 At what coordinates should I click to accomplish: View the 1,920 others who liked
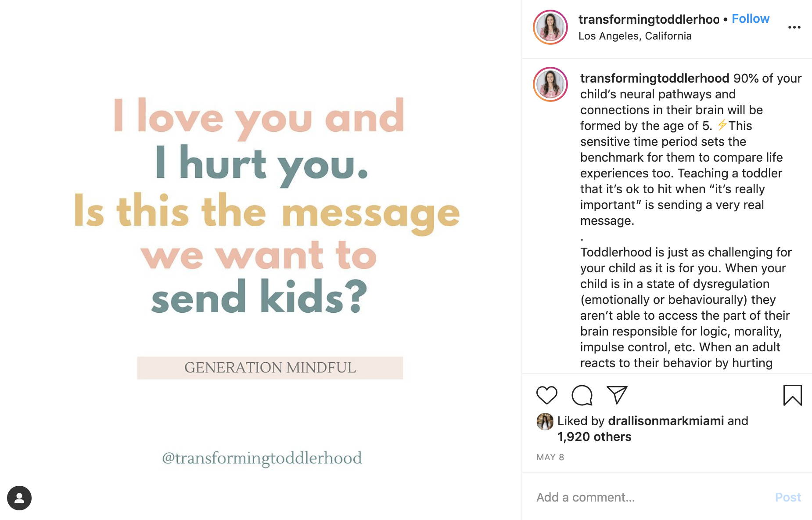click(594, 437)
